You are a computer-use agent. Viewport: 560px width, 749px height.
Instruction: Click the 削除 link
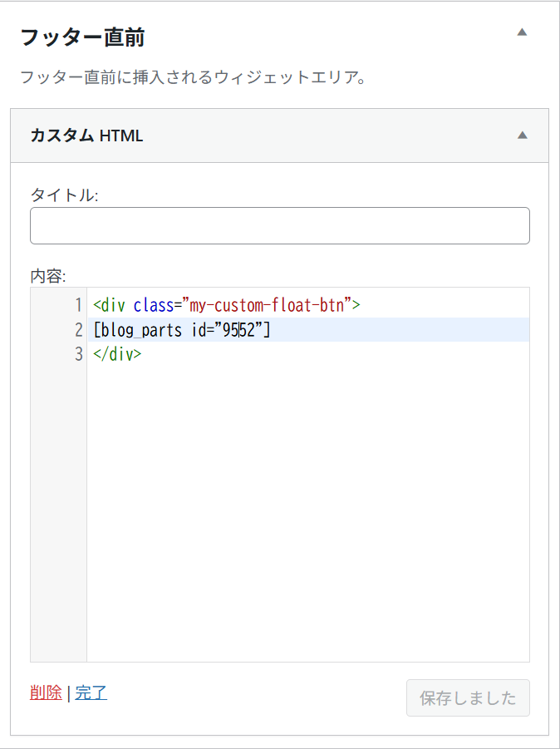pos(46,692)
